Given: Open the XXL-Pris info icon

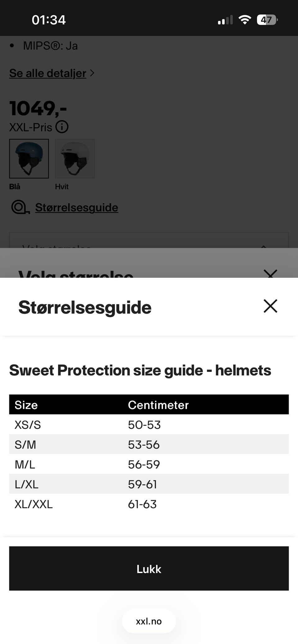Looking at the screenshot, I should (x=62, y=127).
